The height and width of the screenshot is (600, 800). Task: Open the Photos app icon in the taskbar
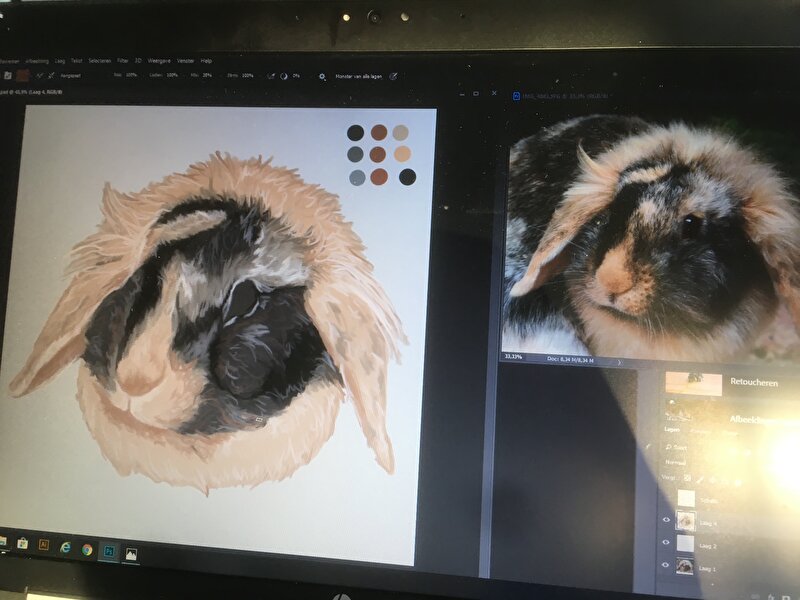click(x=131, y=554)
